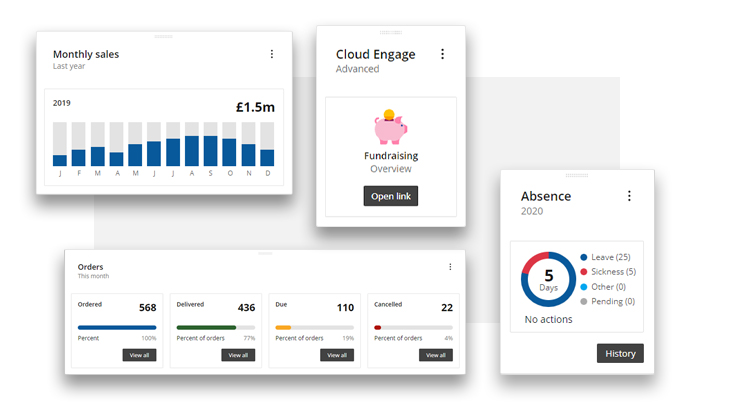Click the No actions text
The image size is (735, 413).
point(548,319)
